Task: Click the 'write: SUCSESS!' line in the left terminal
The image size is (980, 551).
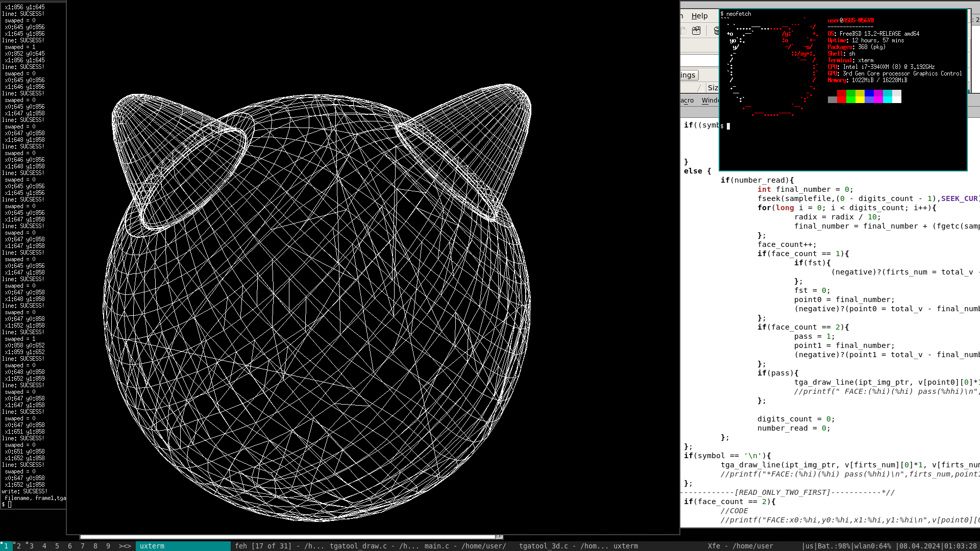Action: pos(24,491)
